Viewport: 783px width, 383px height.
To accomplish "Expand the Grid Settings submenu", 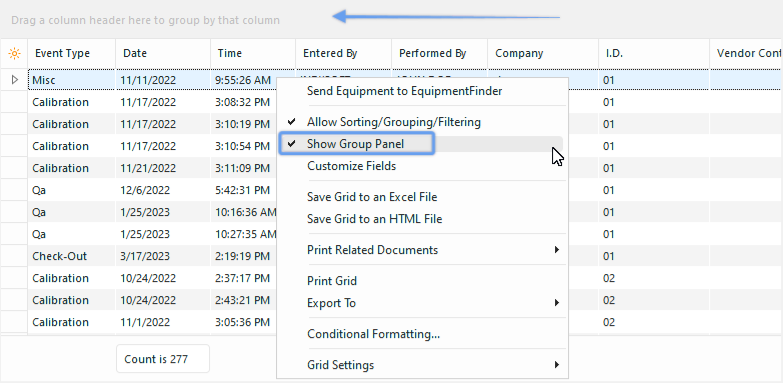I will click(422, 365).
